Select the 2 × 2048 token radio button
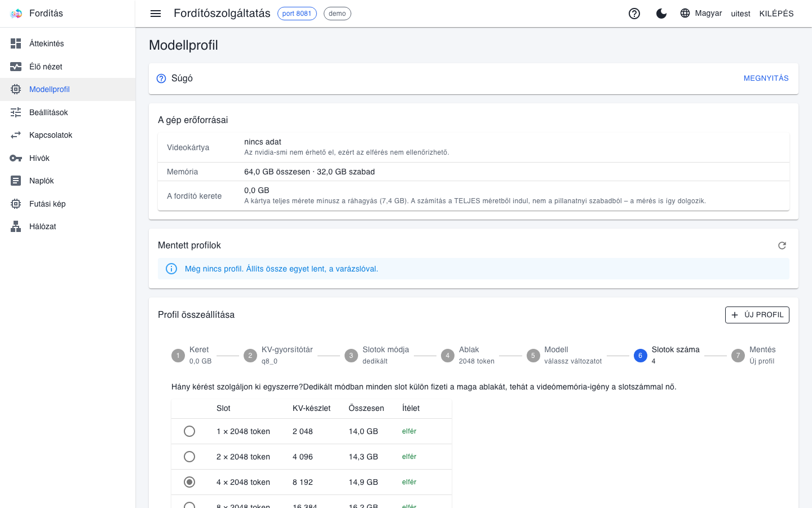The height and width of the screenshot is (508, 812). point(189,457)
